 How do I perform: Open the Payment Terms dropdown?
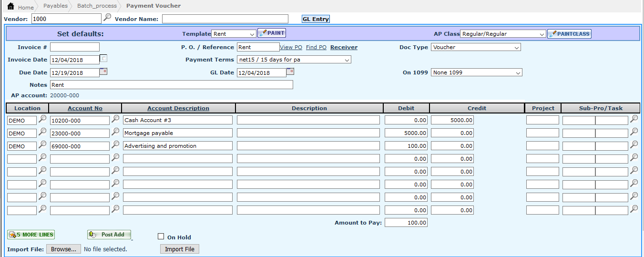(x=294, y=60)
